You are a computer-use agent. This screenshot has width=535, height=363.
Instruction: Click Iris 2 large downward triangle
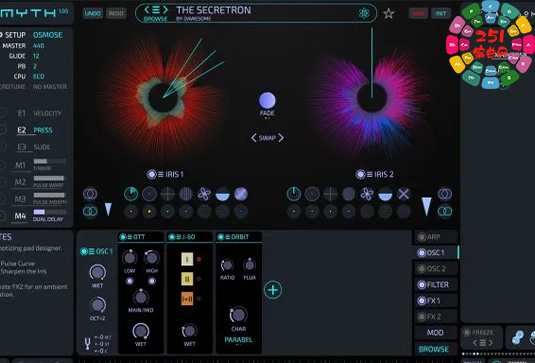[426, 206]
